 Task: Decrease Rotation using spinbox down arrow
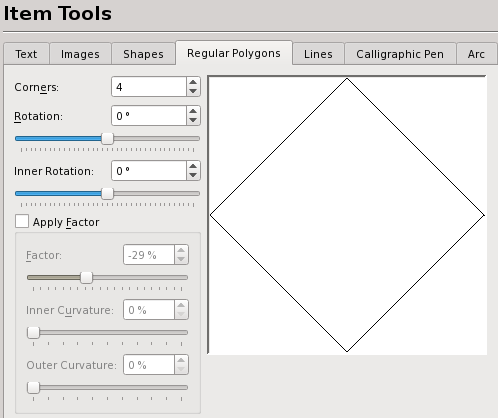pyautogui.click(x=193, y=120)
